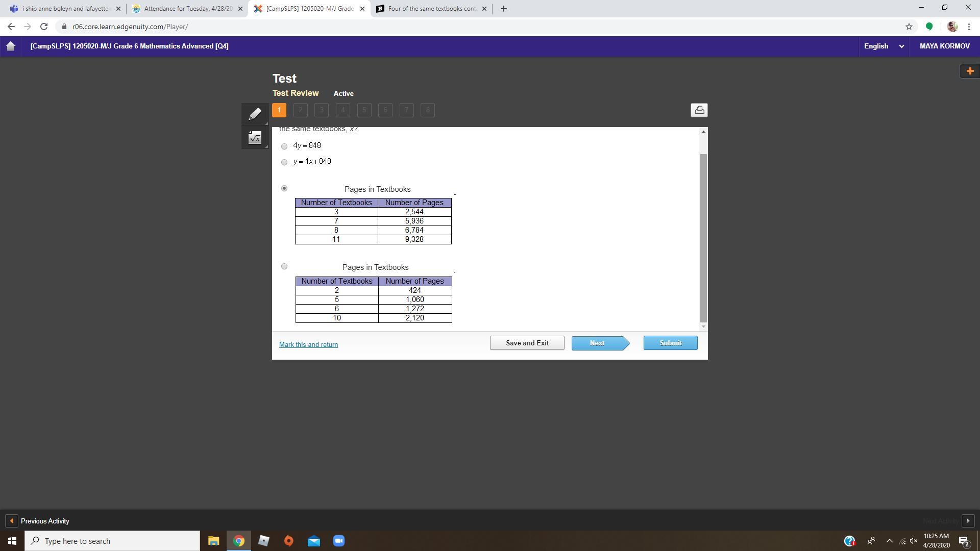Choose the table starting with 2 textbooks
The height and width of the screenshot is (551, 980).
coord(284,266)
